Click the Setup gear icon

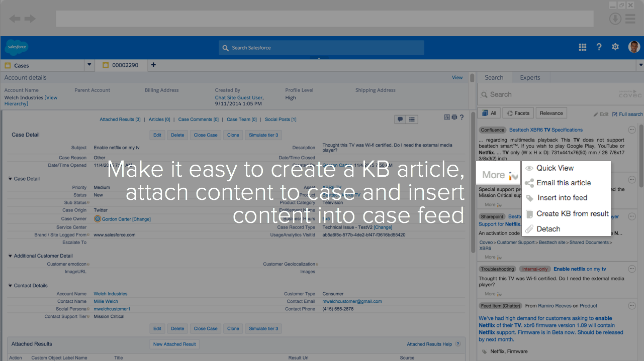(615, 47)
